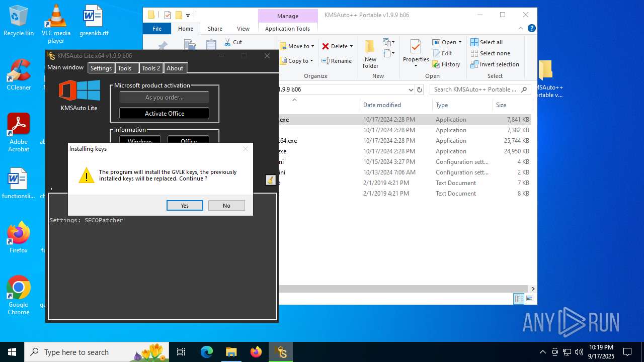Confirm GVLK key install with Yes

pos(185,206)
